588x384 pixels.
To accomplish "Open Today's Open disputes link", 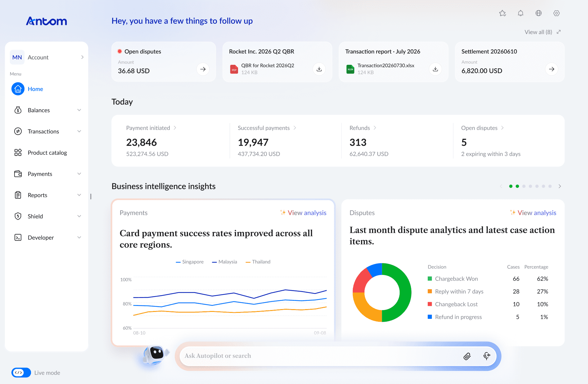I will tap(482, 128).
